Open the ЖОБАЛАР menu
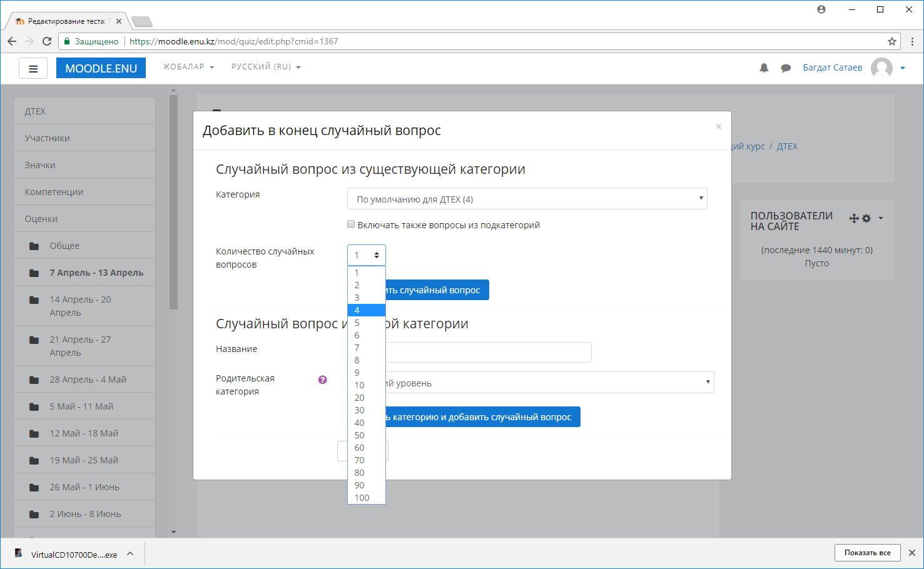Viewport: 924px width, 569px height. tap(188, 67)
